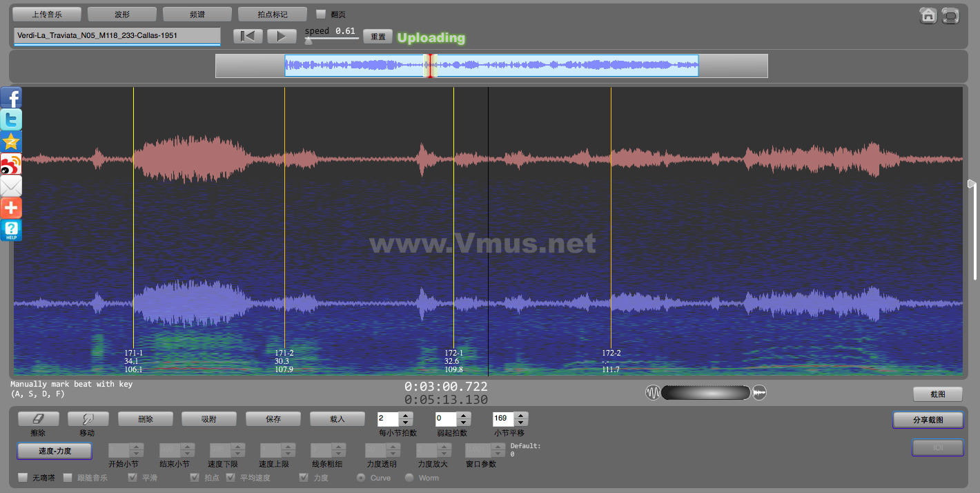Open the HELP question mark icon
Viewport: 980px width, 493px height.
pos(11,230)
